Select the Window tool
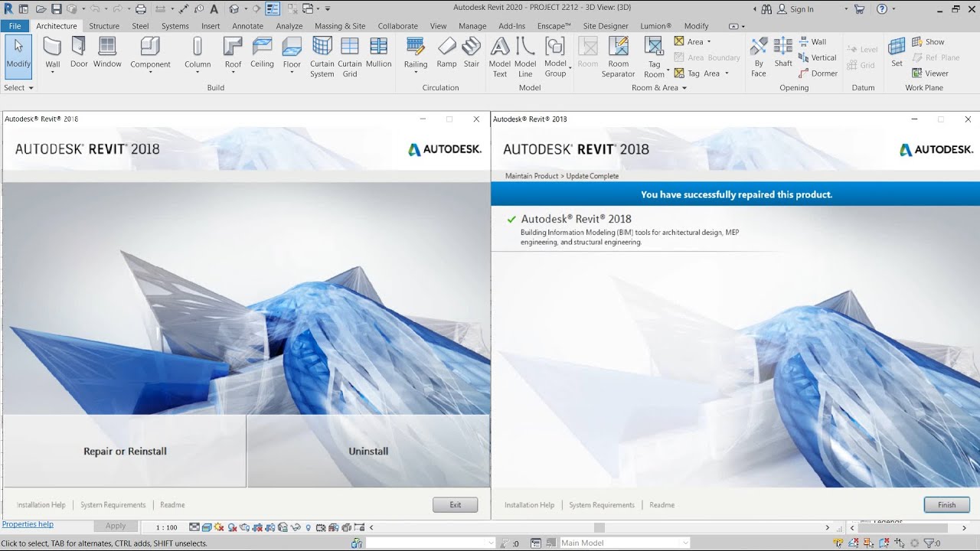The width and height of the screenshot is (980, 551). [x=107, y=52]
